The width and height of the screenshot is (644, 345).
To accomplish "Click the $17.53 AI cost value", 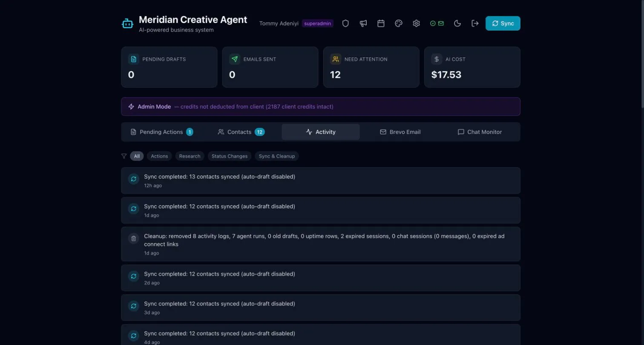I will click(446, 75).
